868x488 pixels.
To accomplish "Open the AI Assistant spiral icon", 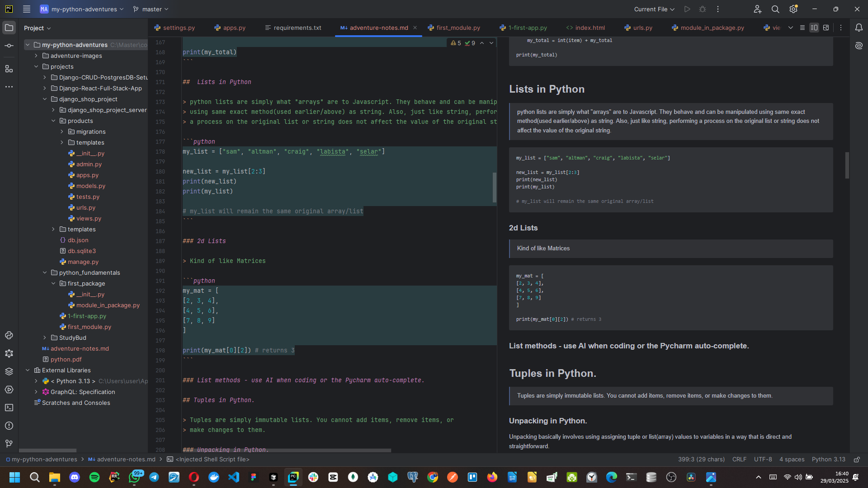I will click(x=859, y=46).
